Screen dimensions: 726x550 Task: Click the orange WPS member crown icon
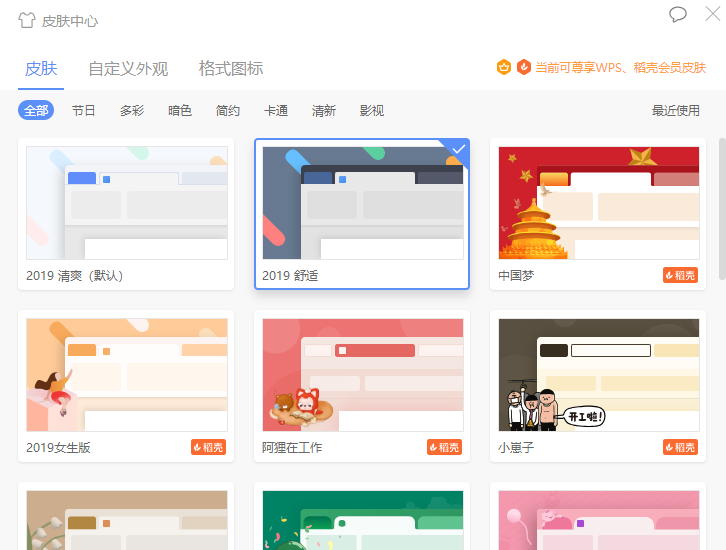tap(504, 68)
